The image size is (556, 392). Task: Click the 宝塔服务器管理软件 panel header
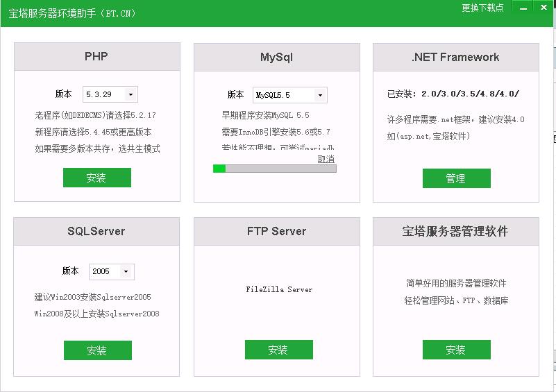(x=455, y=231)
